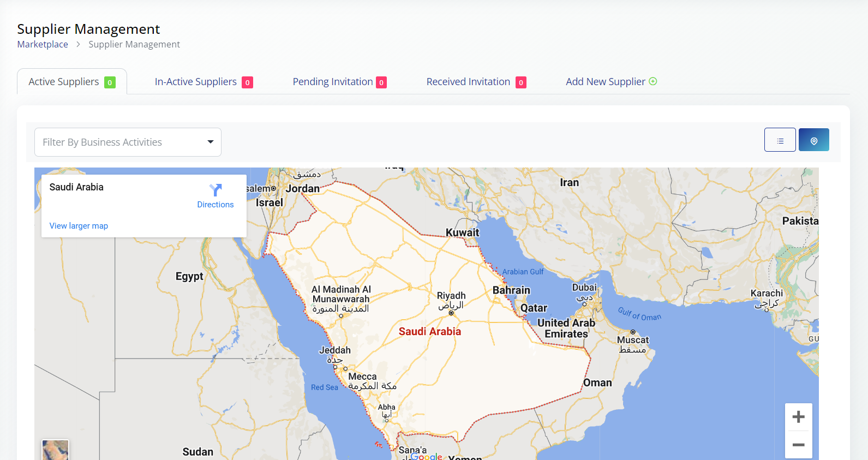Viewport: 868px width, 460px height.
Task: Open the Pending Invitation tab
Action: click(333, 82)
